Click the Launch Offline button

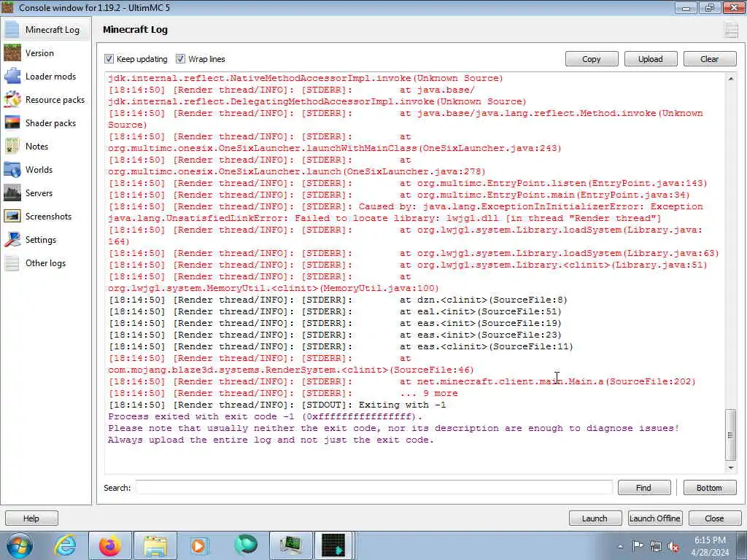click(654, 518)
